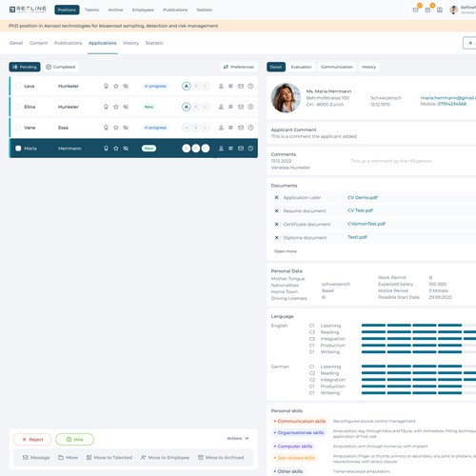Tick the checkbox for Leva Hunkeler
The image size is (476, 476).
click(x=18, y=86)
